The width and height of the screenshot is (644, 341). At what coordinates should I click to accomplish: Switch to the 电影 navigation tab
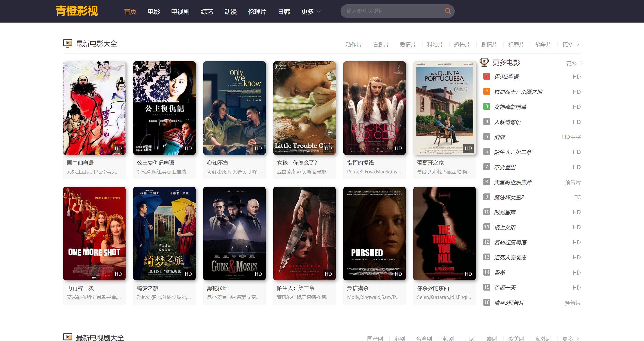click(154, 11)
